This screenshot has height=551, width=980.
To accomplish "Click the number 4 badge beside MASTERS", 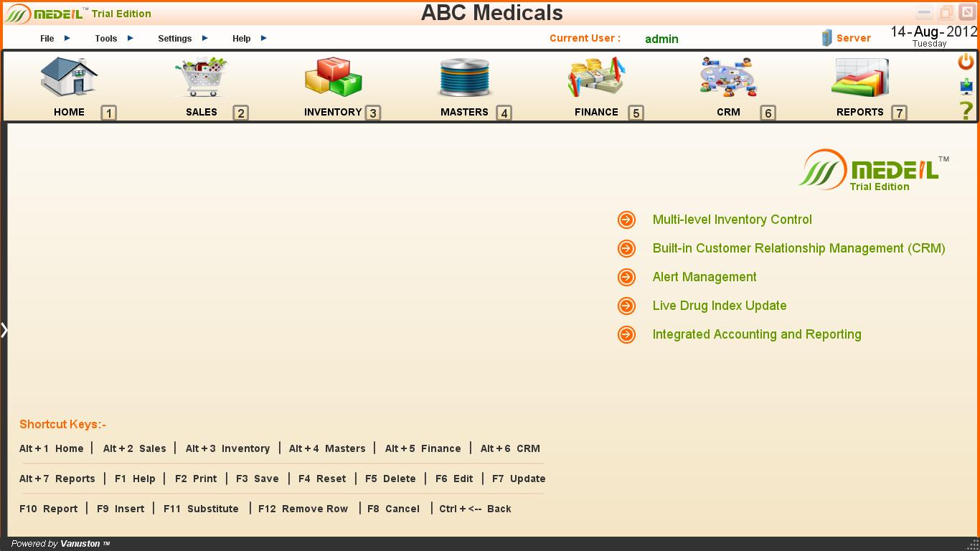I will pos(504,113).
